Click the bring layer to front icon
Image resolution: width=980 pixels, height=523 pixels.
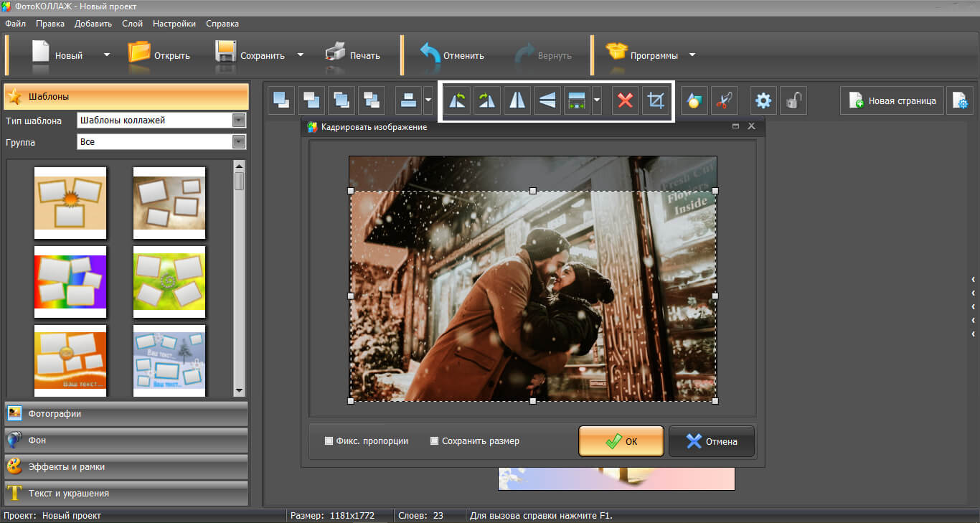[x=282, y=100]
